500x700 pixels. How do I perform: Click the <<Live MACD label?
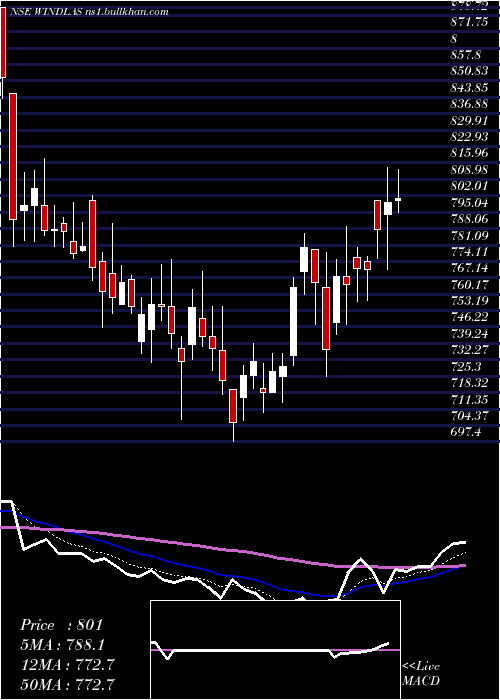point(421,674)
